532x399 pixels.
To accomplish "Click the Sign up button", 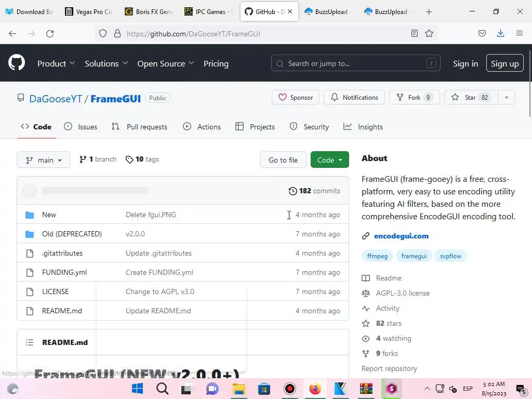I will click(x=505, y=63).
